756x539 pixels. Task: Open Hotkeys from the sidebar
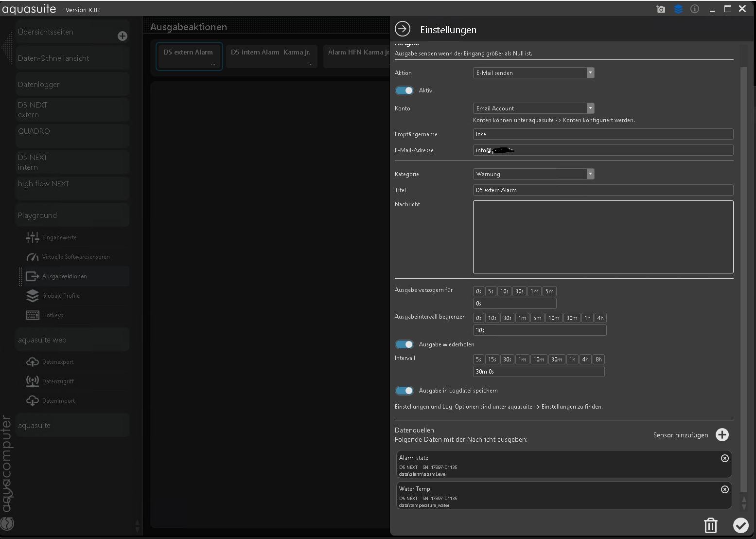tap(76, 315)
